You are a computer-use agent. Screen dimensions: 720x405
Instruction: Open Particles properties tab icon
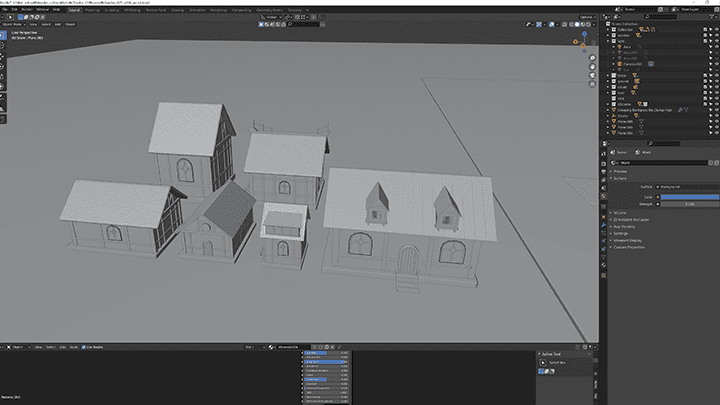pos(603,233)
